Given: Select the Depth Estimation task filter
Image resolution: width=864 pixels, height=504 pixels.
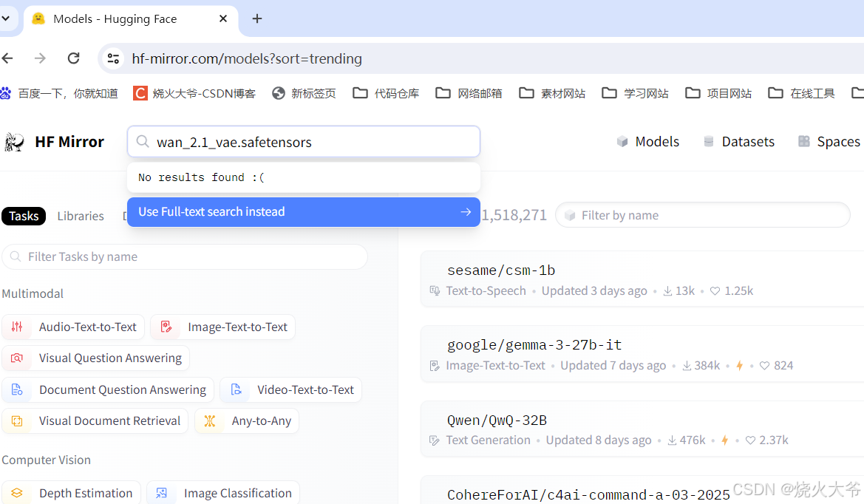Looking at the screenshot, I should coord(72,493).
